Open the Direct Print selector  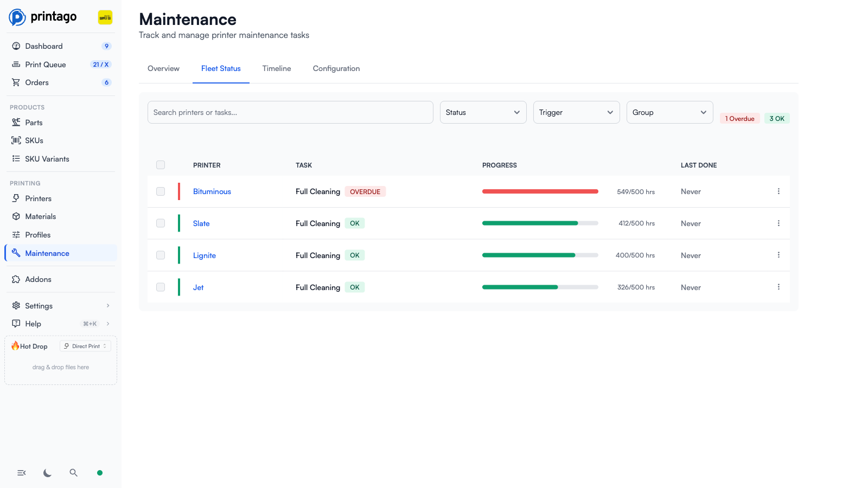click(x=85, y=346)
